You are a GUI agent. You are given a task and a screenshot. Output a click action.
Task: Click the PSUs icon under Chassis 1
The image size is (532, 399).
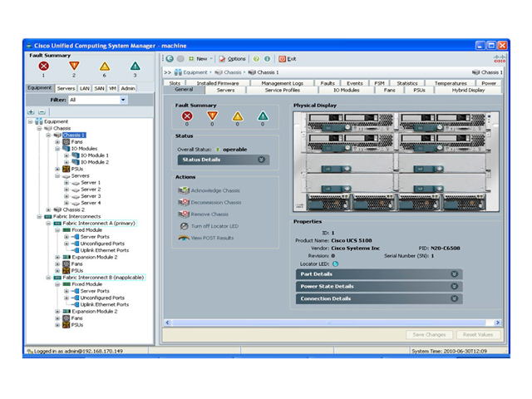point(66,169)
